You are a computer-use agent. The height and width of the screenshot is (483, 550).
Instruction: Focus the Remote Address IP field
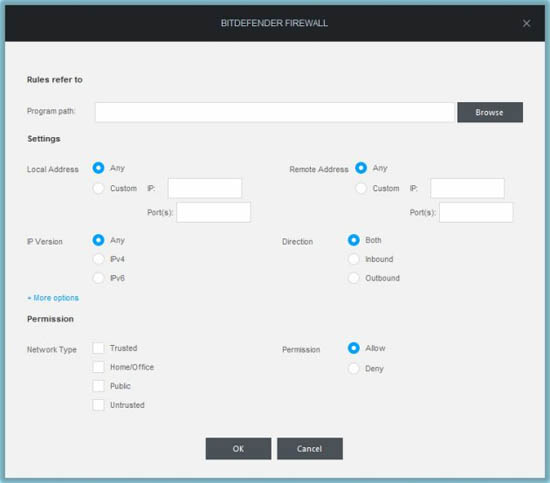click(x=467, y=188)
